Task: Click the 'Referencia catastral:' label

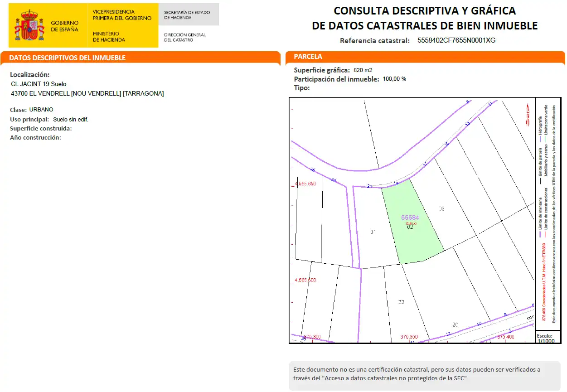Action: tap(375, 40)
